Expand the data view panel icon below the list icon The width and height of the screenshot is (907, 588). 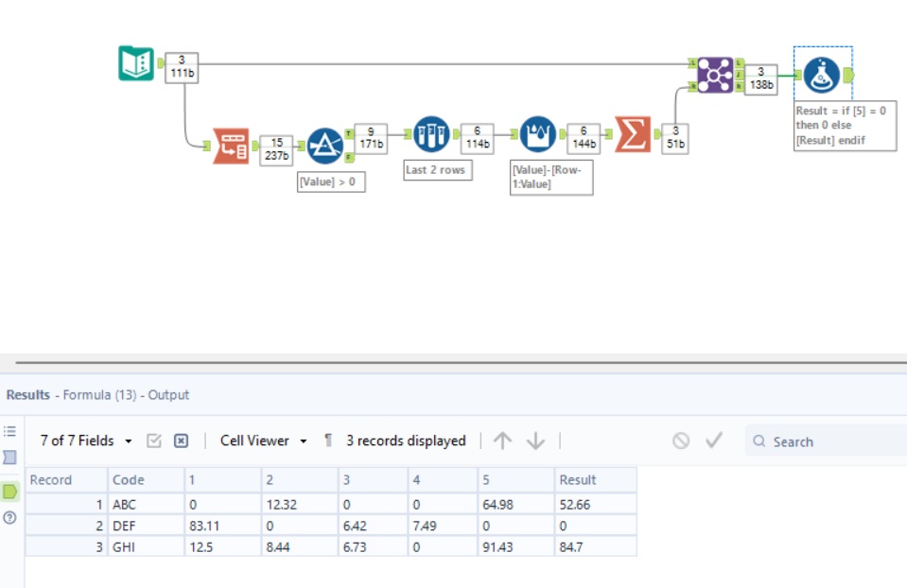point(10,458)
